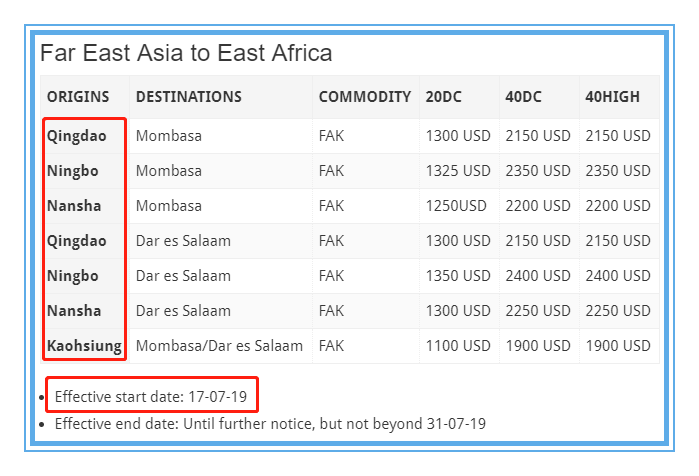Click the 1350 USD rate cell
The image size is (699, 476).
(458, 276)
